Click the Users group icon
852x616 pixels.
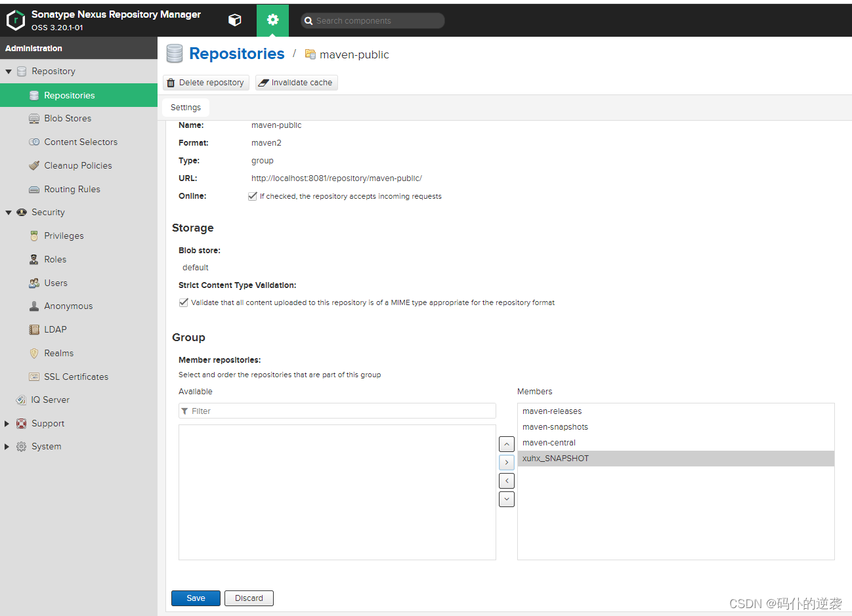click(x=34, y=283)
